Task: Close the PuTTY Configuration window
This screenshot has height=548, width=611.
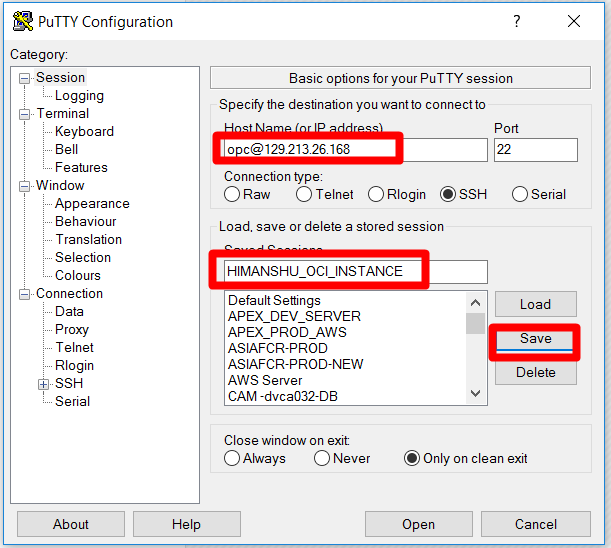Action: coord(574,21)
